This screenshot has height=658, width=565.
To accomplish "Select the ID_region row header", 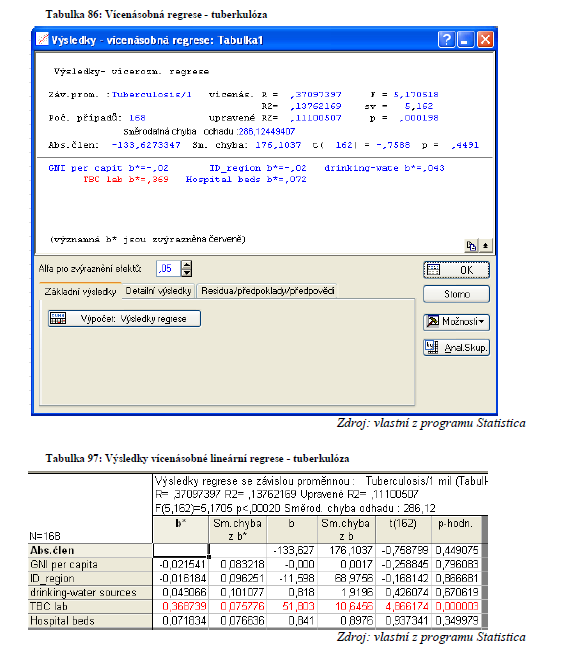I will [90, 578].
